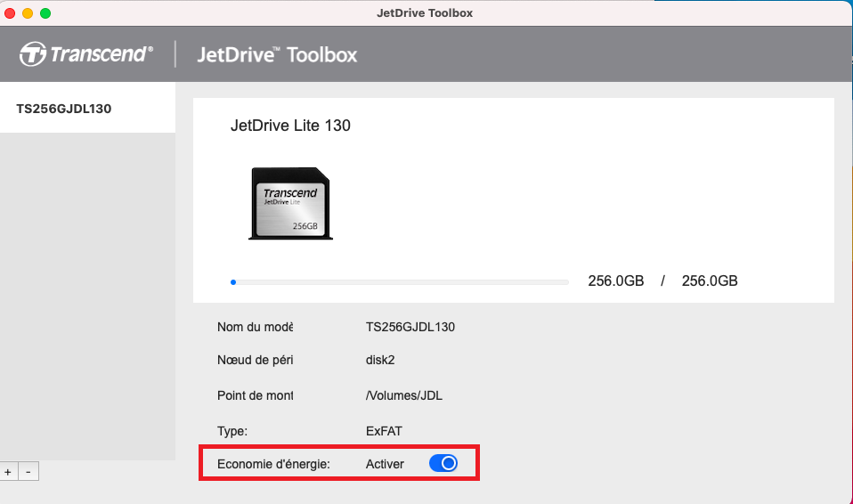Image resolution: width=853 pixels, height=504 pixels.
Task: Click the Activer label
Action: 385,464
